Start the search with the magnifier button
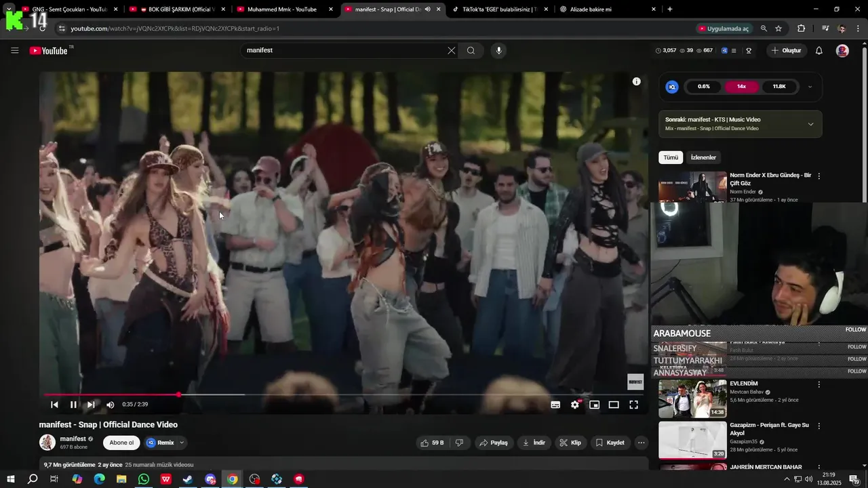868x488 pixels. click(x=471, y=50)
